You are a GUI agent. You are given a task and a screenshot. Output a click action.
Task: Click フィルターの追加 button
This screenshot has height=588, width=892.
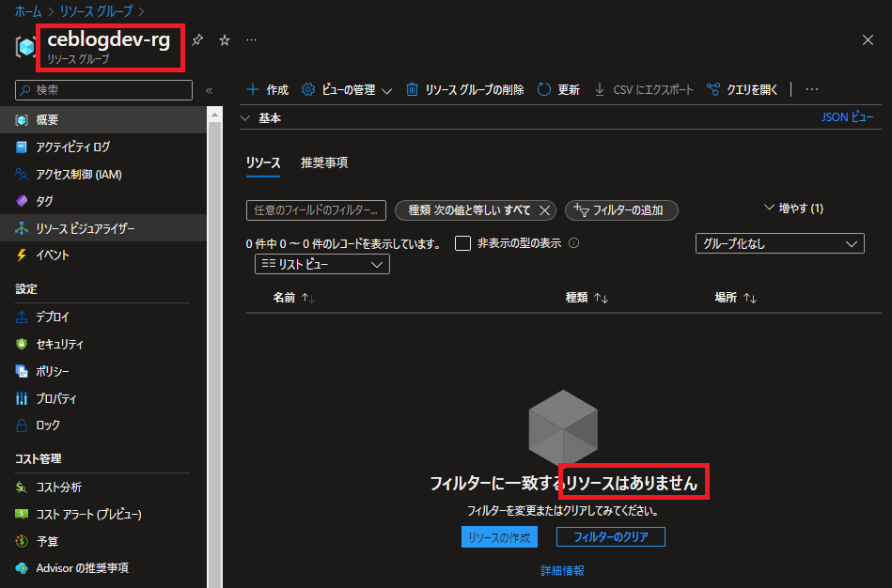click(x=621, y=210)
